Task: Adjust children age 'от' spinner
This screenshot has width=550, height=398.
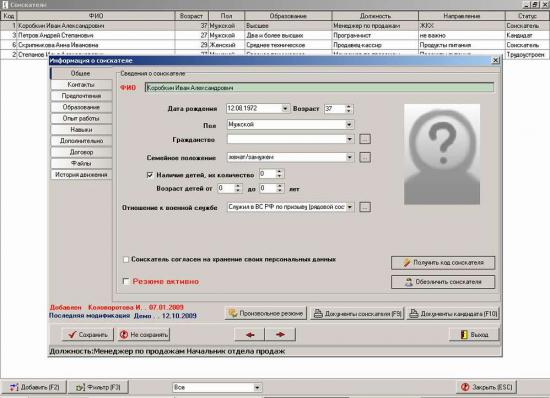Action: pyautogui.click(x=237, y=188)
